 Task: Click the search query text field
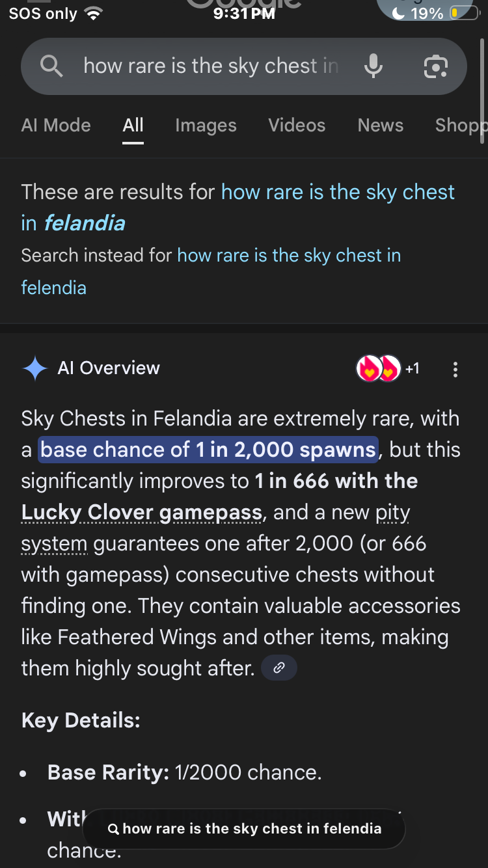(210, 66)
